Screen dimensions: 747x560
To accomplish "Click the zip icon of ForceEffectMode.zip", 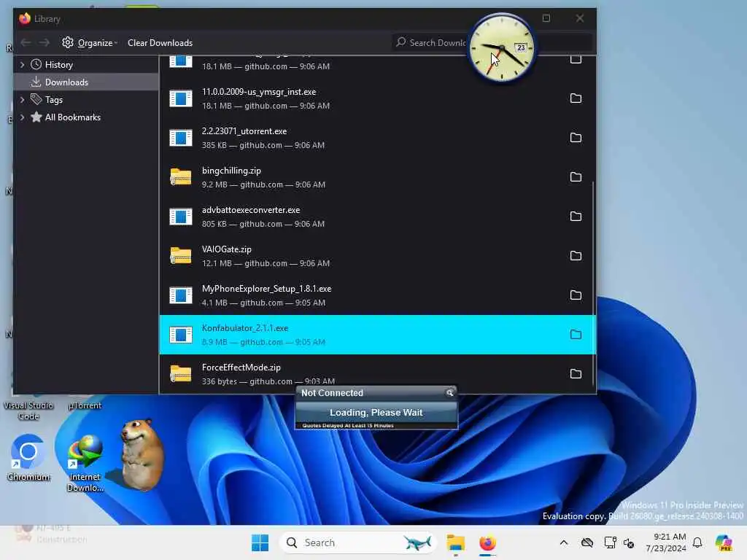I will (181, 374).
